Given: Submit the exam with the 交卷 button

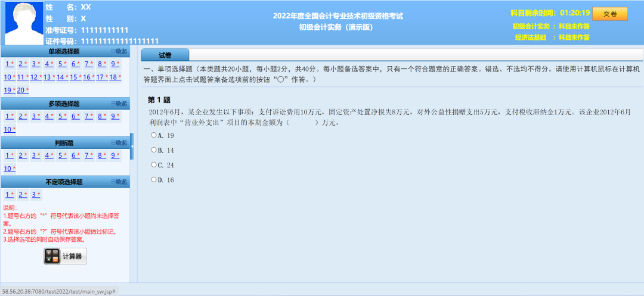Looking at the screenshot, I should 610,14.
